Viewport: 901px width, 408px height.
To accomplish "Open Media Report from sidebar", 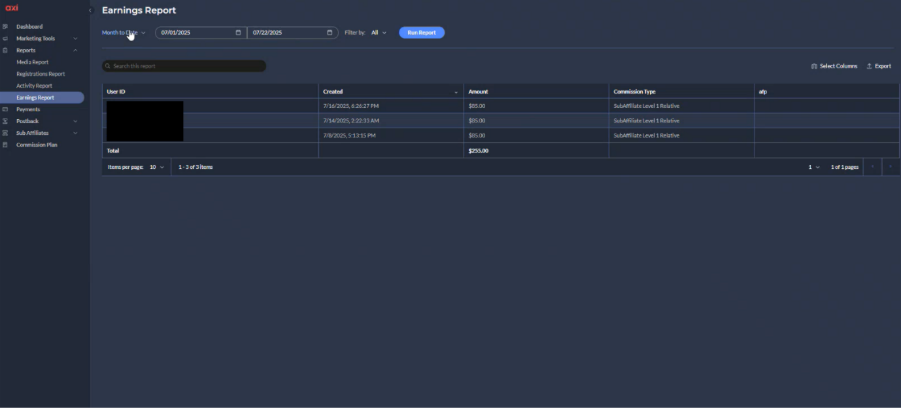I will tap(32, 62).
